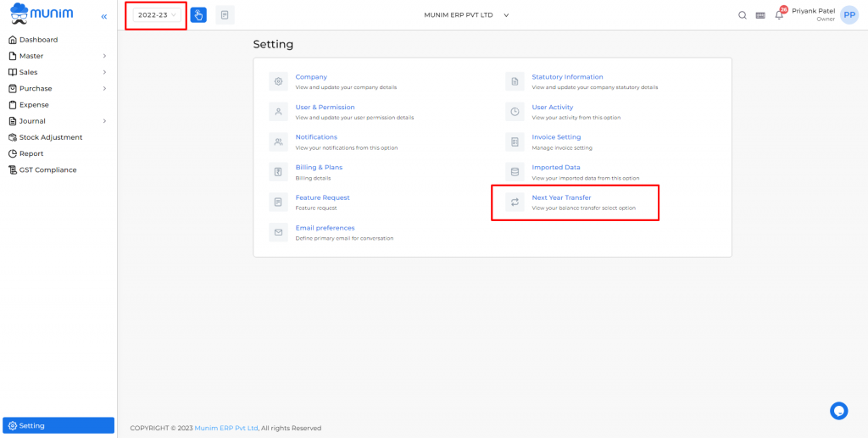
Task: Click 'View your balance transfer select option' text
Action: [583, 208]
